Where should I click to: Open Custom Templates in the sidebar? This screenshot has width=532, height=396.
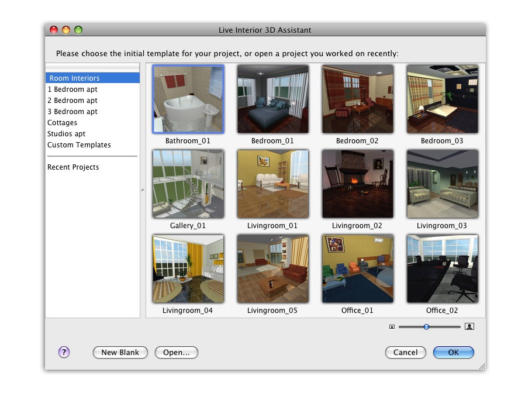pos(79,145)
